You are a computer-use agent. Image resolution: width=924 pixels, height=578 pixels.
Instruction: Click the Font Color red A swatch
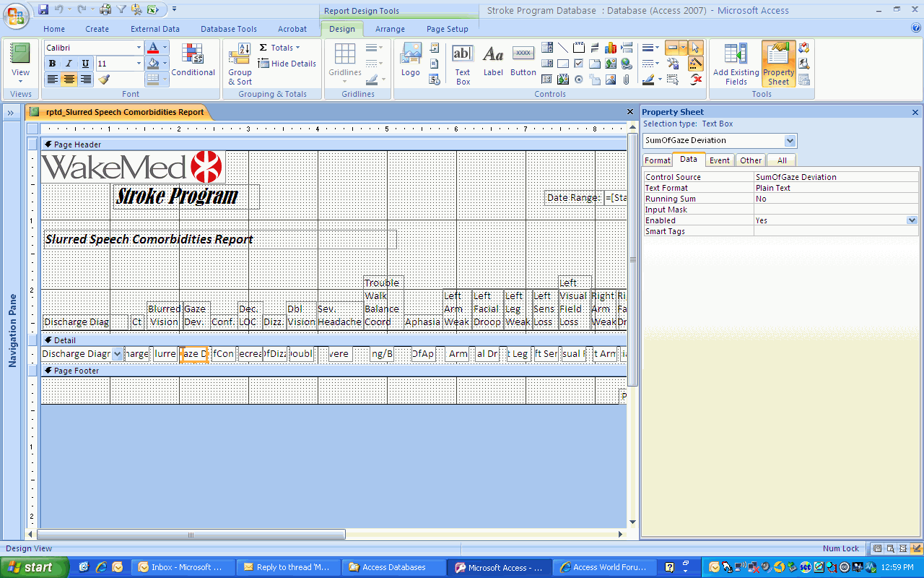(x=152, y=48)
